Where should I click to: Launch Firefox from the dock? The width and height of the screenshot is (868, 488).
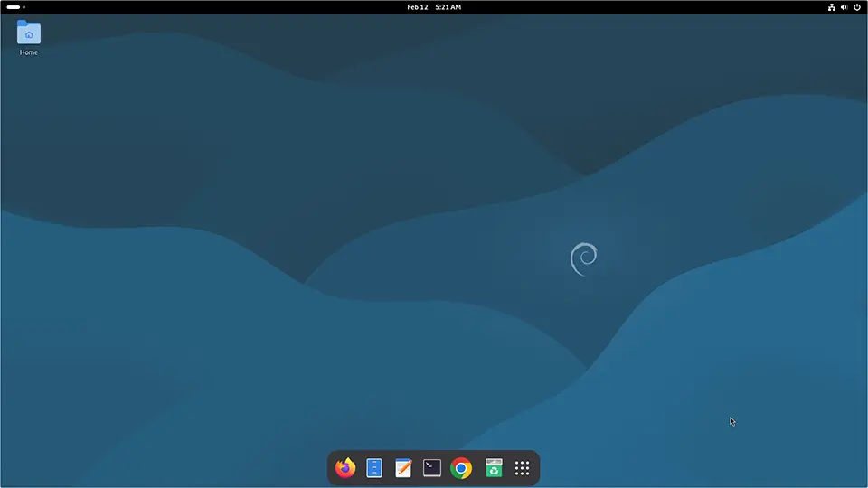point(345,468)
